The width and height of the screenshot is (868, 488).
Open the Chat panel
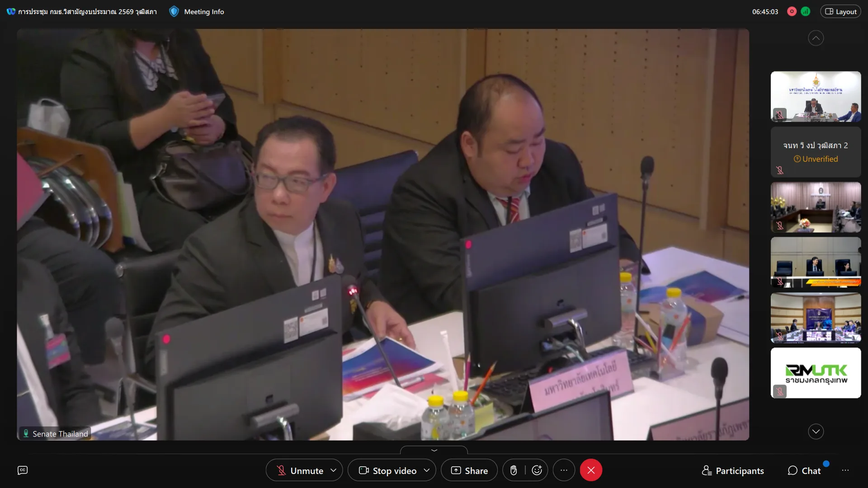pos(804,470)
